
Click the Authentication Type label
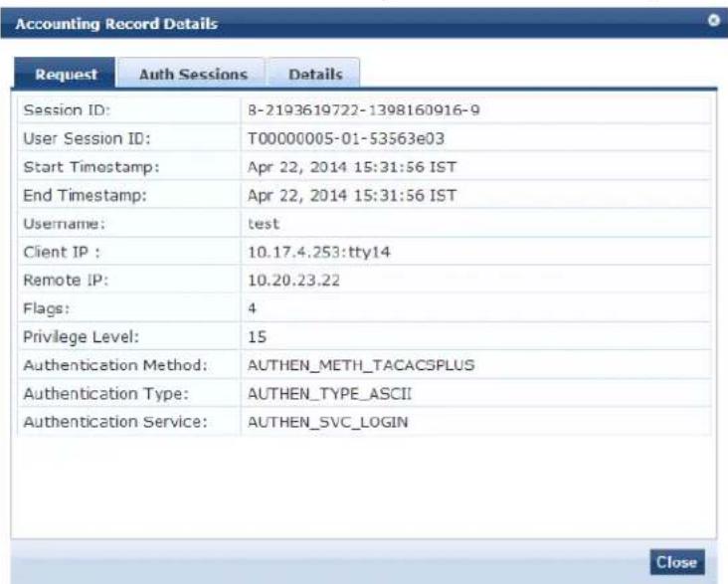tap(105, 394)
